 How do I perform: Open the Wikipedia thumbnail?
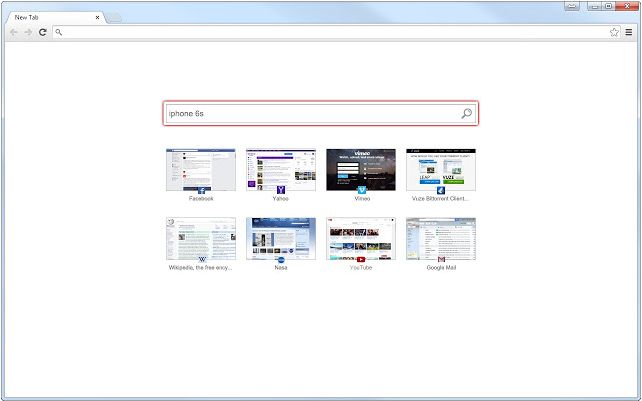coord(201,238)
